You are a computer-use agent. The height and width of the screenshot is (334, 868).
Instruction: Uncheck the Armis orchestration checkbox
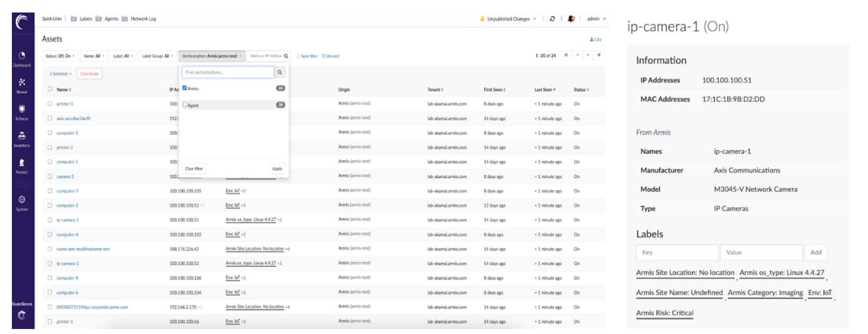pos(184,88)
